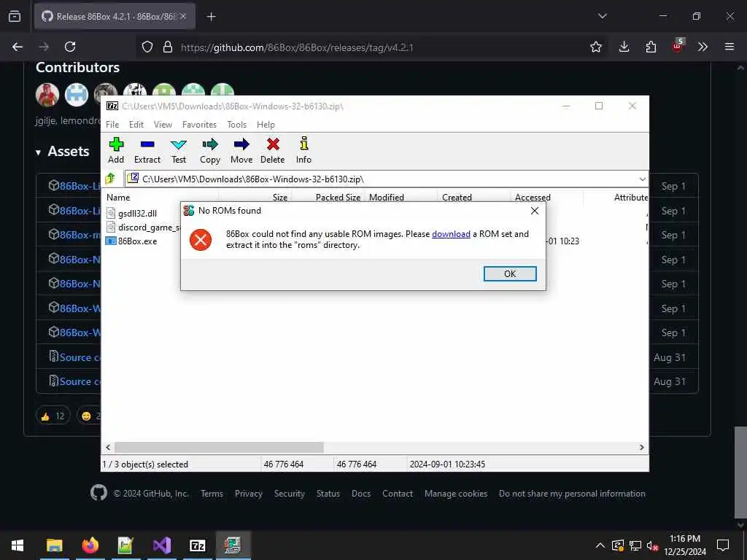Select the discord_game_sdk file row
This screenshot has height=560, width=747.
click(x=143, y=227)
